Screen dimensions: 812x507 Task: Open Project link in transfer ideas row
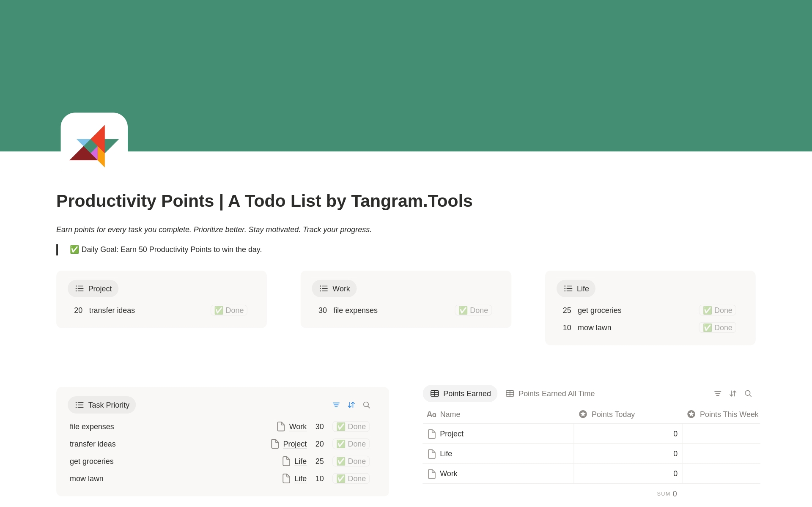tap(295, 444)
